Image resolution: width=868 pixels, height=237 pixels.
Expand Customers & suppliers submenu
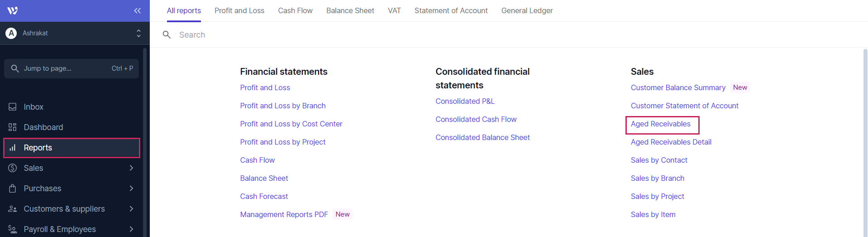coord(131,209)
